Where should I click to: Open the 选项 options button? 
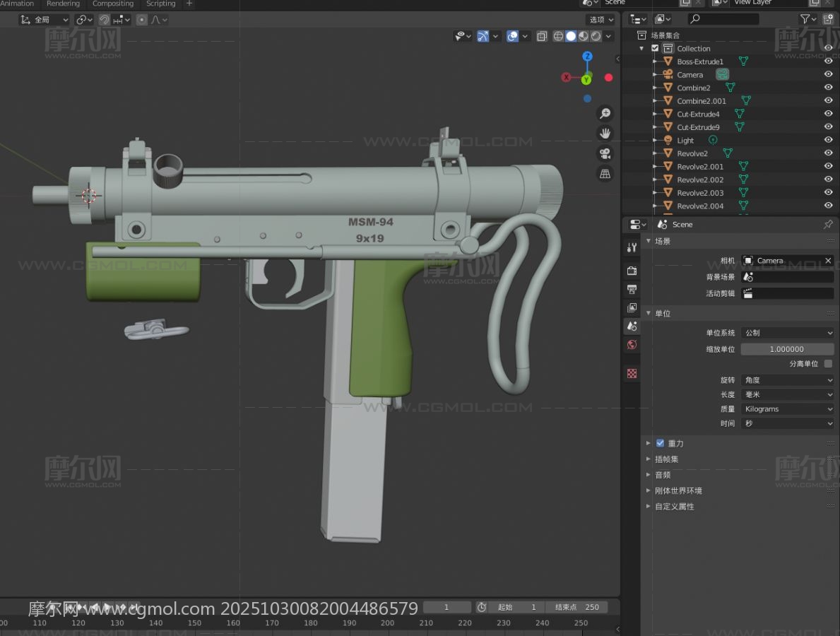point(601,20)
